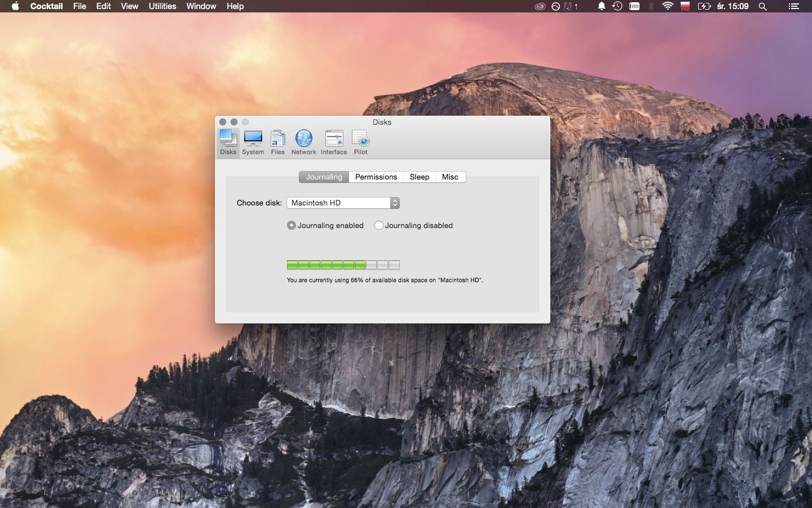Click the keyboard viewer menu bar icon

coord(634,6)
